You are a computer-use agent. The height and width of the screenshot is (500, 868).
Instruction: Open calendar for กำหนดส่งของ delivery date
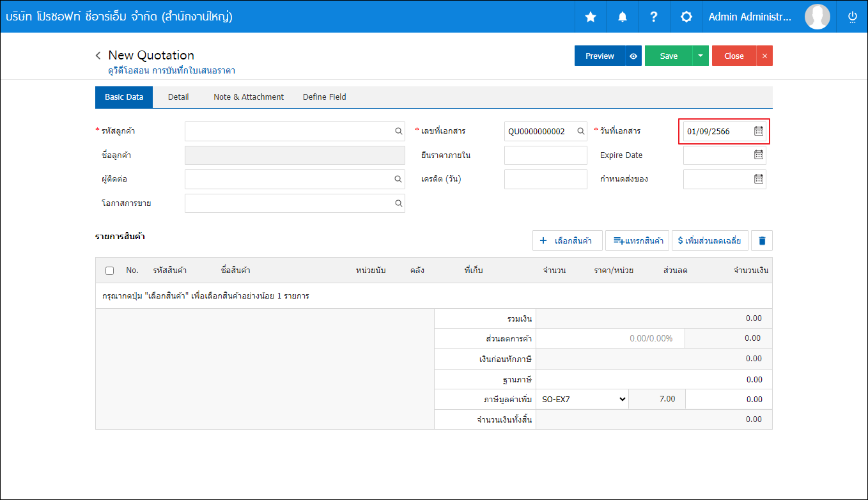[x=759, y=179]
